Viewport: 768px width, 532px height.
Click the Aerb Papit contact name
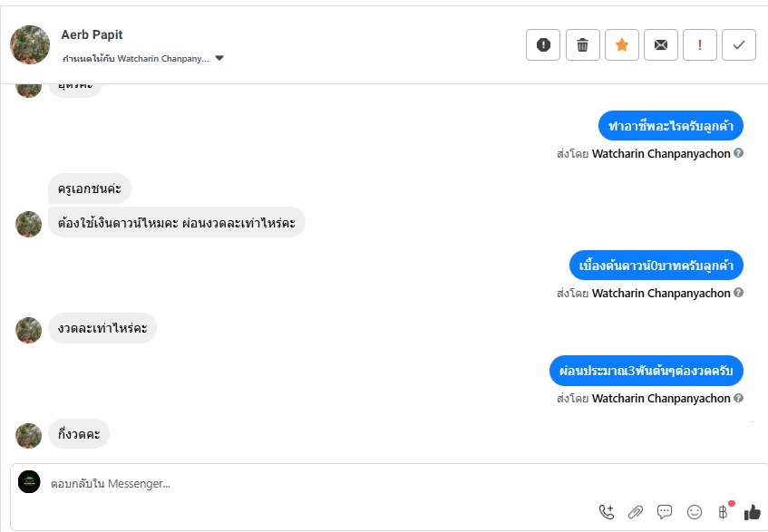click(x=92, y=34)
